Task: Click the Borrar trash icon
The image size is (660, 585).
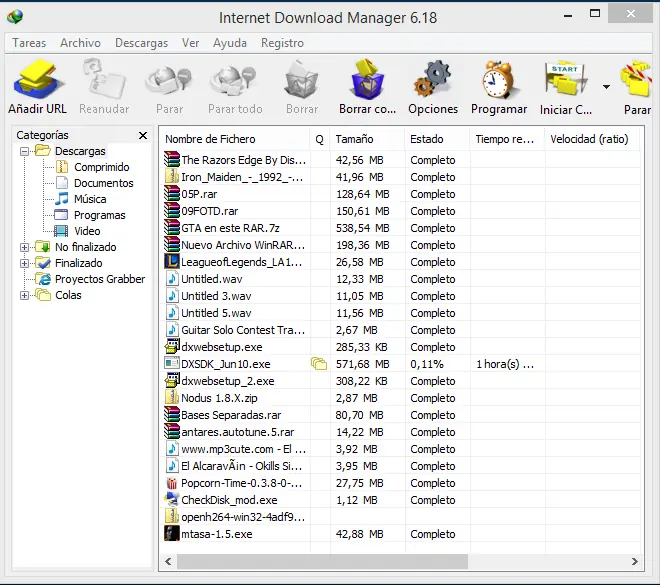Action: tap(301, 80)
